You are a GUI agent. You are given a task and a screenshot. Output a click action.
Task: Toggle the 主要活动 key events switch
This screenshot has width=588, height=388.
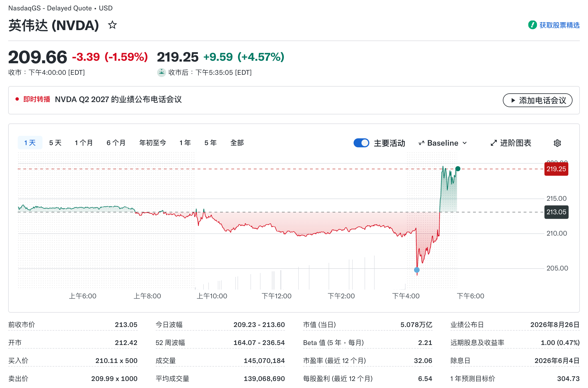[361, 143]
